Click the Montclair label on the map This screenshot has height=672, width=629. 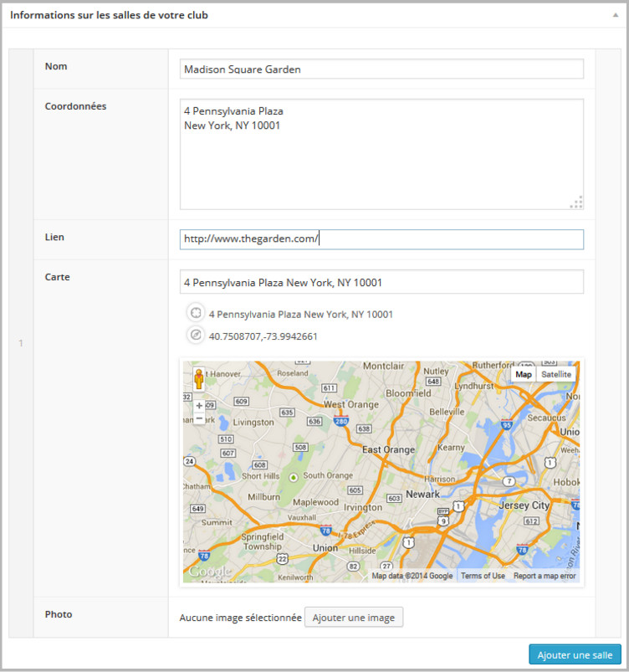(x=383, y=366)
